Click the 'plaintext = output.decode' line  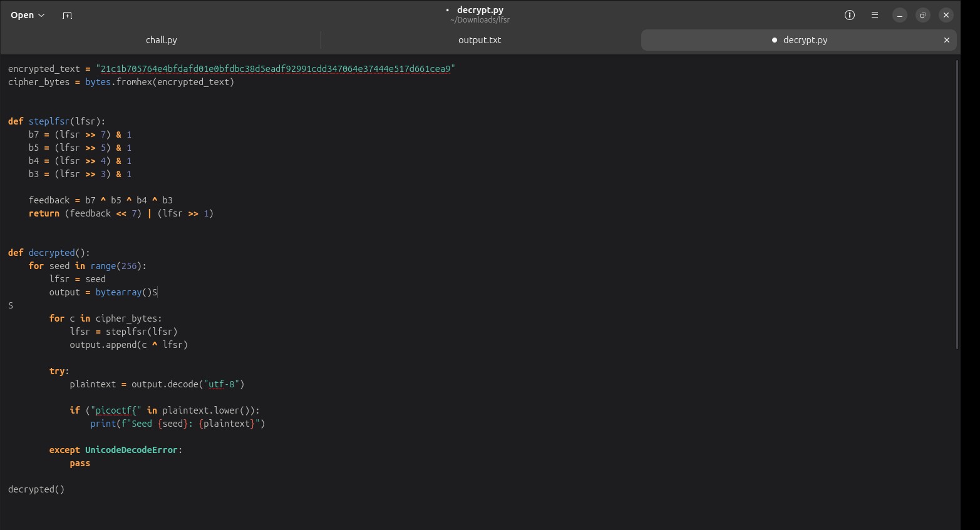coord(157,384)
